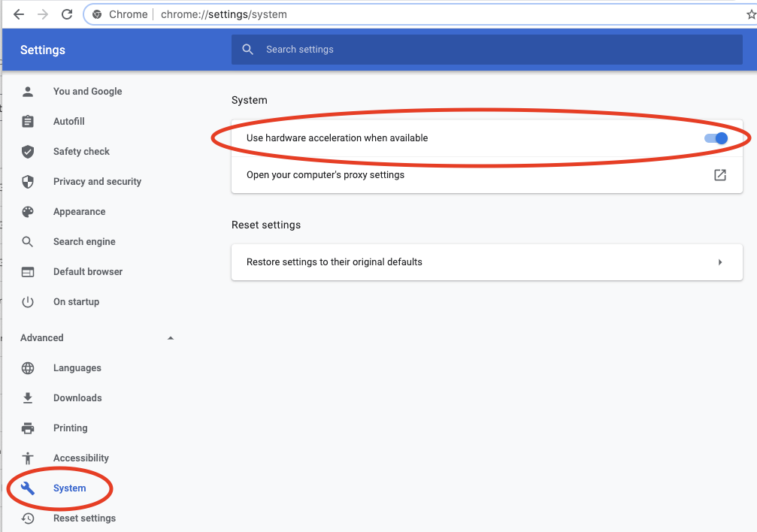Click the System wrench icon

[x=28, y=488]
